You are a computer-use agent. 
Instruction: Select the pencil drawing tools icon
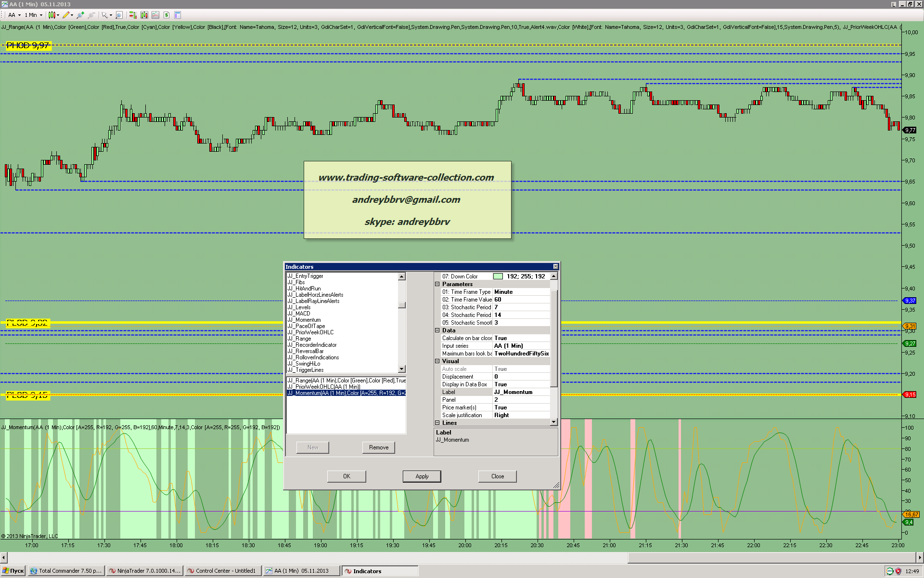(66, 15)
